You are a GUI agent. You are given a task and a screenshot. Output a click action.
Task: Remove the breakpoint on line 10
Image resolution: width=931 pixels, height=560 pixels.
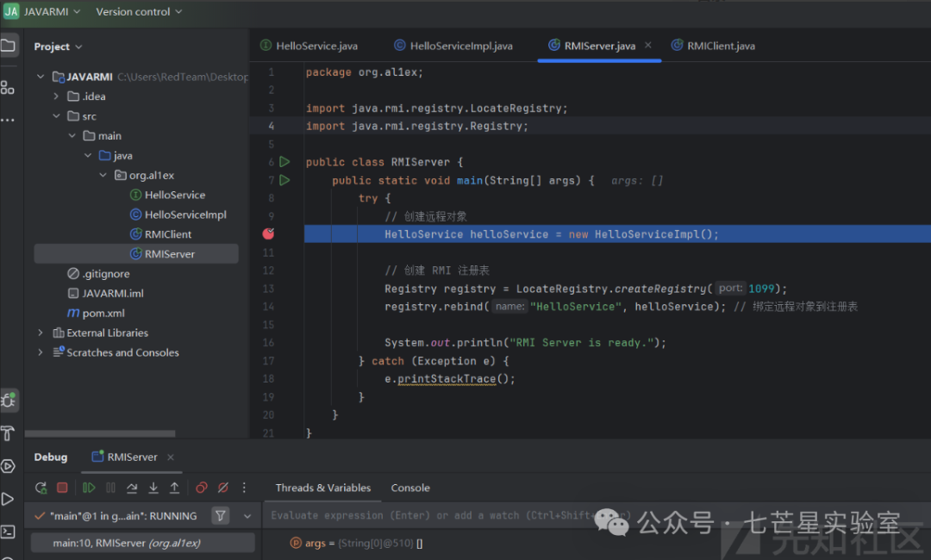pyautogui.click(x=268, y=233)
